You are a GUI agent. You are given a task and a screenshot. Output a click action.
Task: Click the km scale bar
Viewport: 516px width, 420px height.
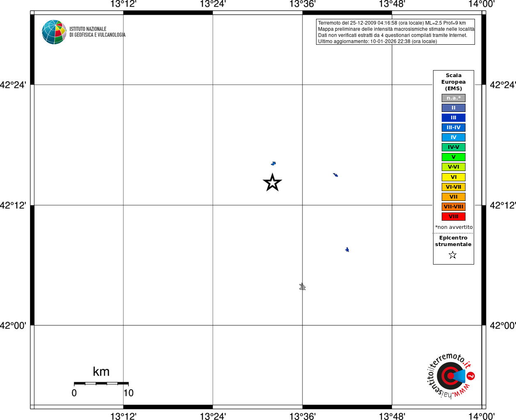click(x=101, y=383)
